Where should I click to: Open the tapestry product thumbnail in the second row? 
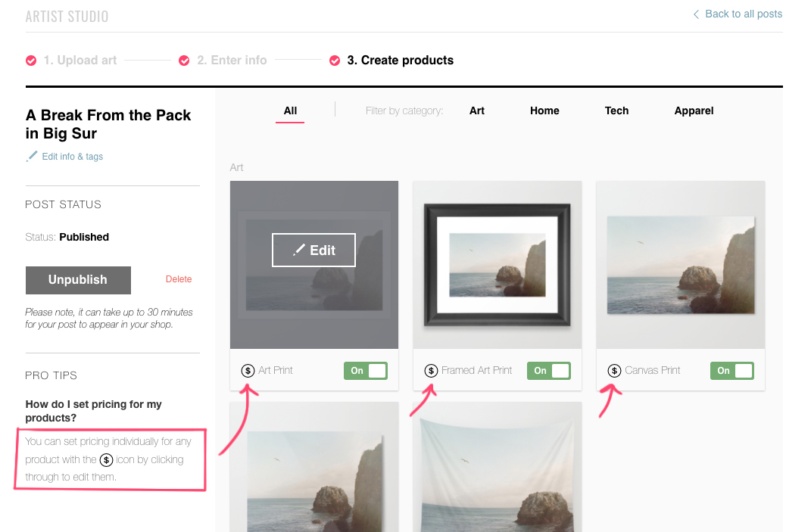(x=497, y=467)
